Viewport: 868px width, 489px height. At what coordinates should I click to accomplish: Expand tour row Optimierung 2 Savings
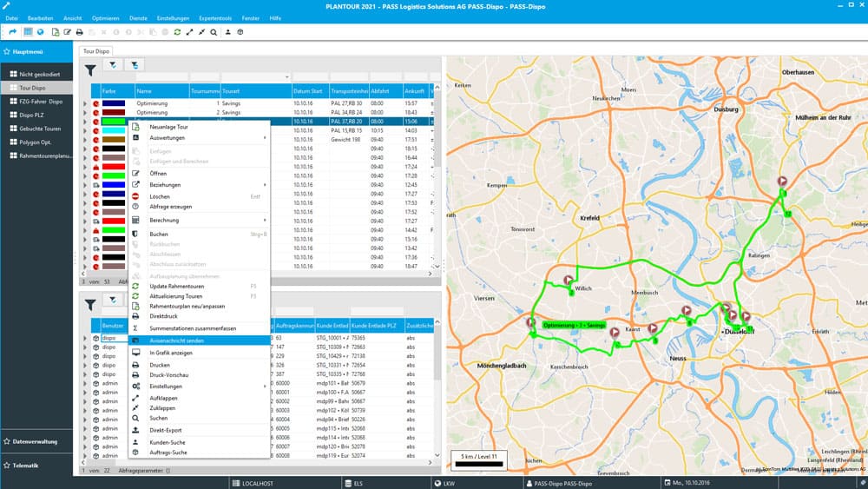tap(85, 112)
